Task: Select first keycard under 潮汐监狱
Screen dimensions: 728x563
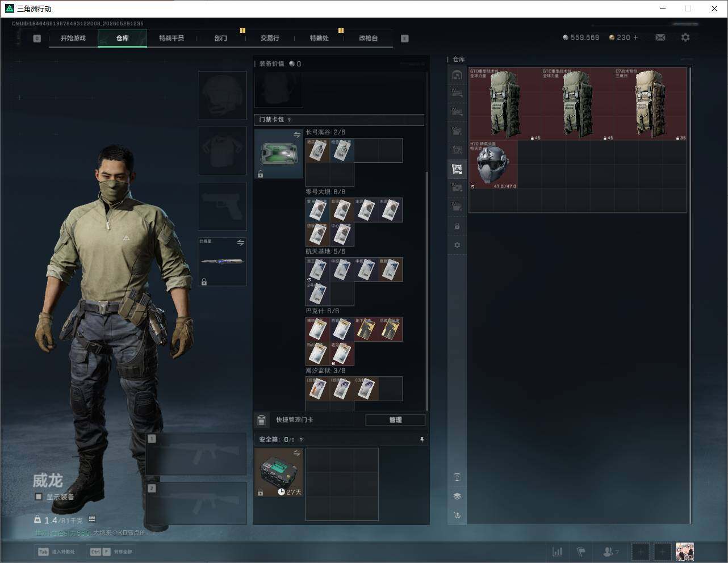Action: [318, 389]
